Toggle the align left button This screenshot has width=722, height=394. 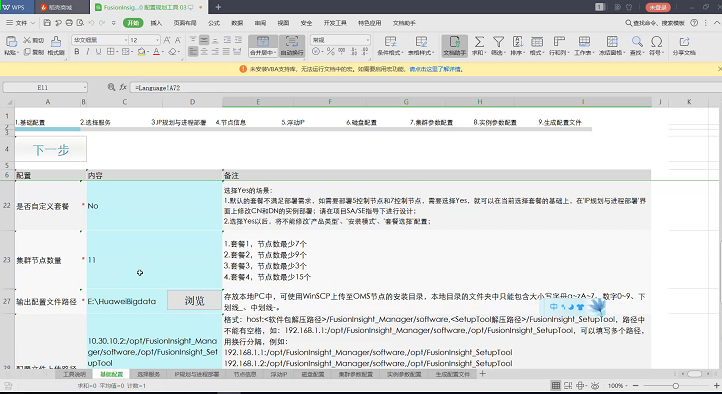[193, 52]
